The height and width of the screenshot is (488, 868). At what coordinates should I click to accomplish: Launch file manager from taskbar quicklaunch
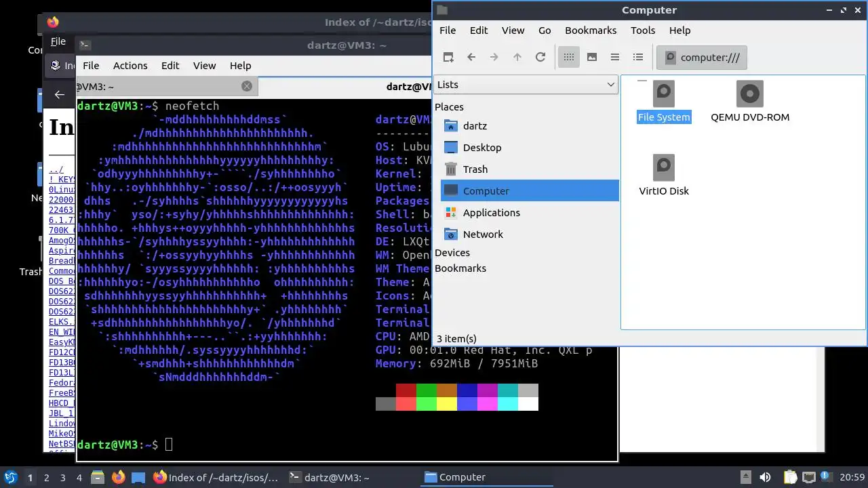[97, 477]
